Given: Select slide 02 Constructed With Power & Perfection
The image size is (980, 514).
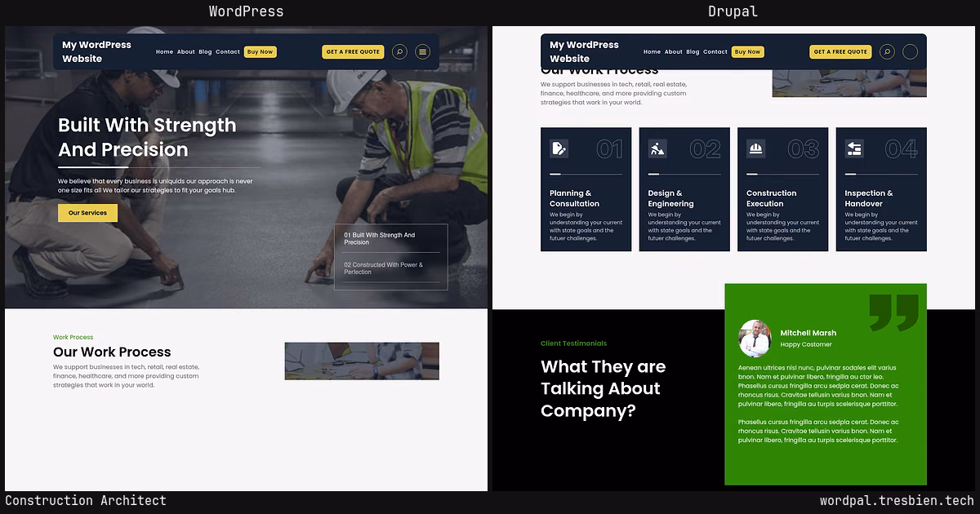Looking at the screenshot, I should click(x=391, y=268).
